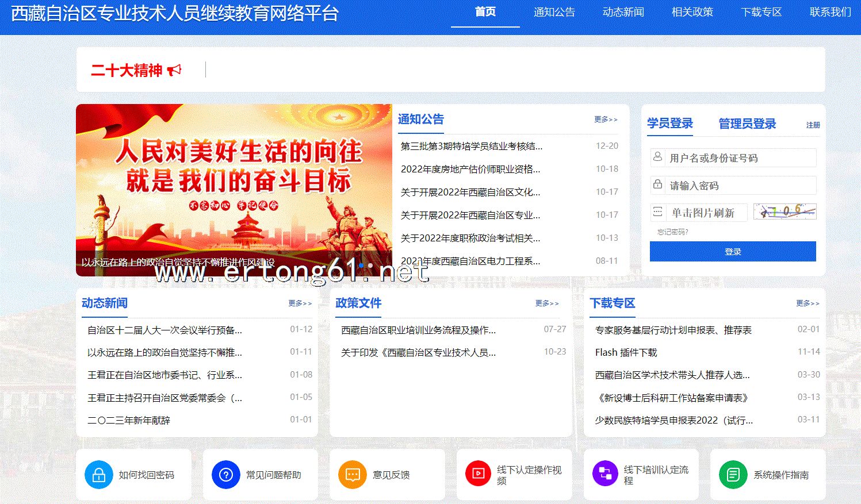Open the Flash 插件下载 download link
Screen dimensions: 861x504
click(626, 352)
